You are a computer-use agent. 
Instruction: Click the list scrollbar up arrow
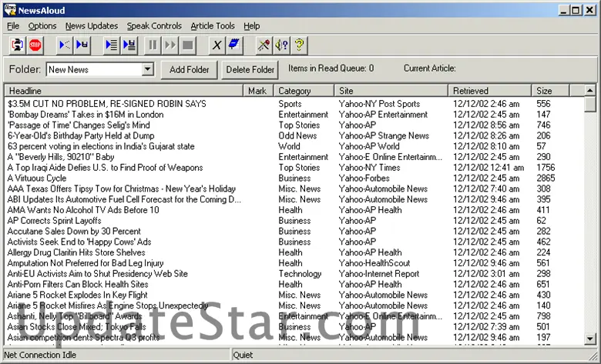[590, 91]
